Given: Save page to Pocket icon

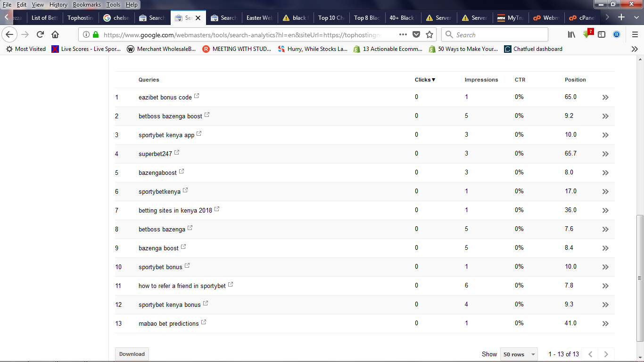Looking at the screenshot, I should pos(416,34).
